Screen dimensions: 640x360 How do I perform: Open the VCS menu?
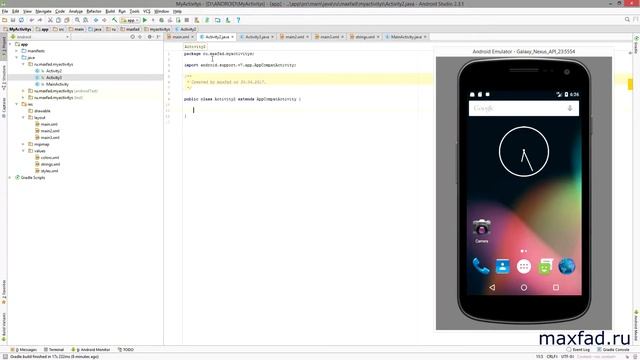tap(147, 11)
